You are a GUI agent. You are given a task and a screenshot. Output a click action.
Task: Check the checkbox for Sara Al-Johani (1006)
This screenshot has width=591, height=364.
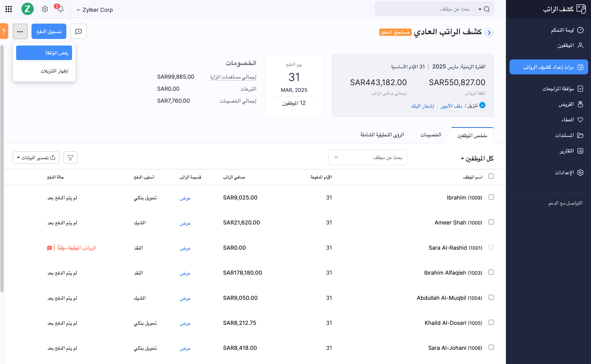[491, 347]
